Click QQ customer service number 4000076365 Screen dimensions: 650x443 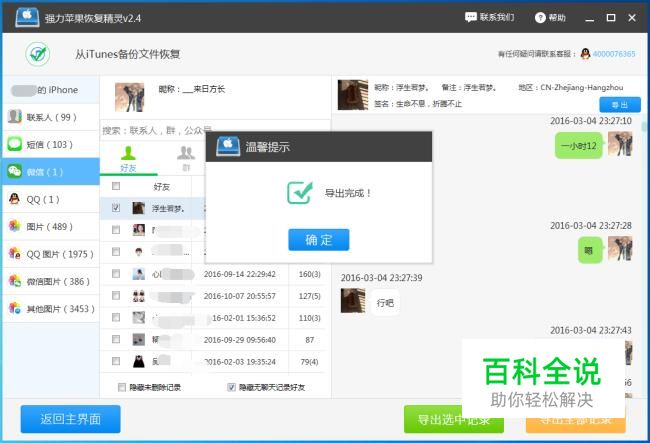tap(614, 54)
